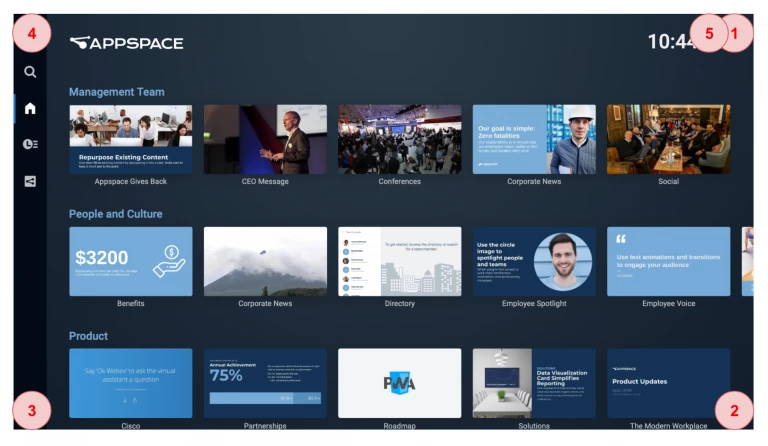
Task: Open the channels sidebar icon under the clock-list icon
Action: point(30,181)
